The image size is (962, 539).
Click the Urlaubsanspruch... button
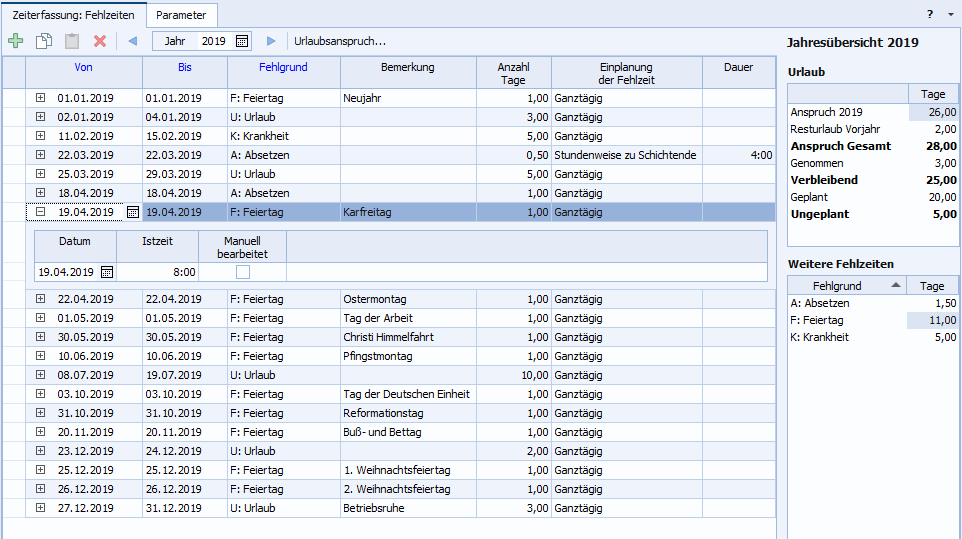tap(340, 41)
